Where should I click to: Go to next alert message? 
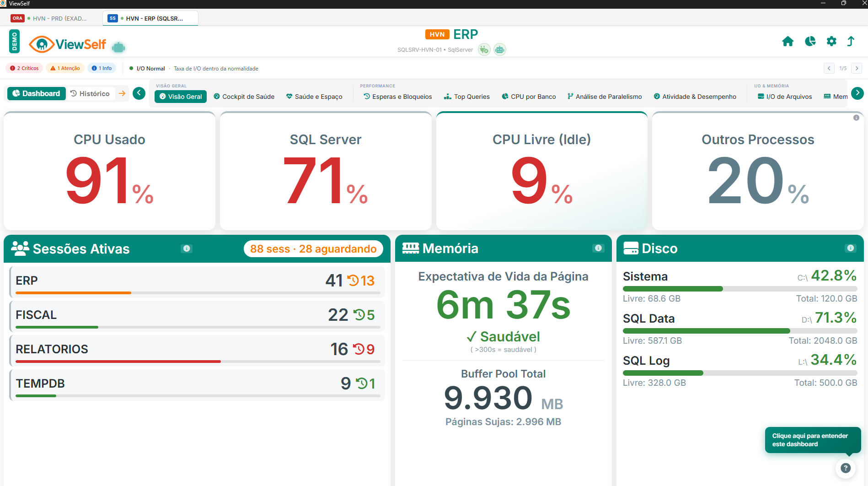point(857,68)
